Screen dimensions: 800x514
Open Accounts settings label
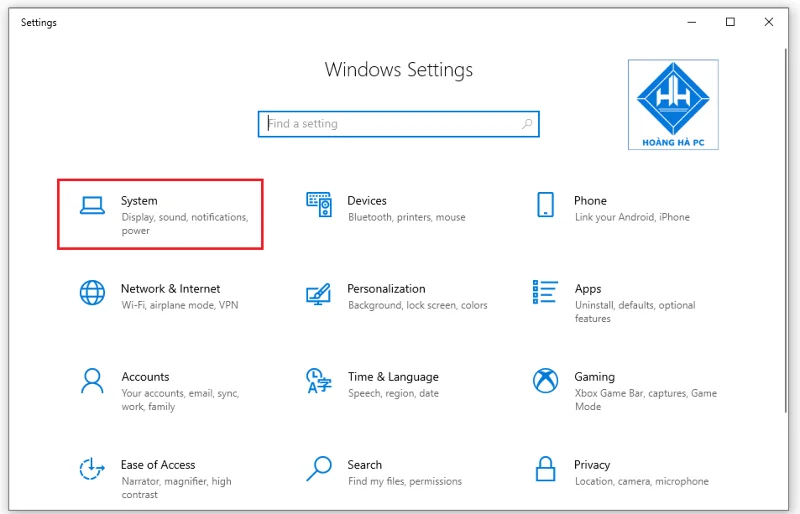tap(145, 377)
